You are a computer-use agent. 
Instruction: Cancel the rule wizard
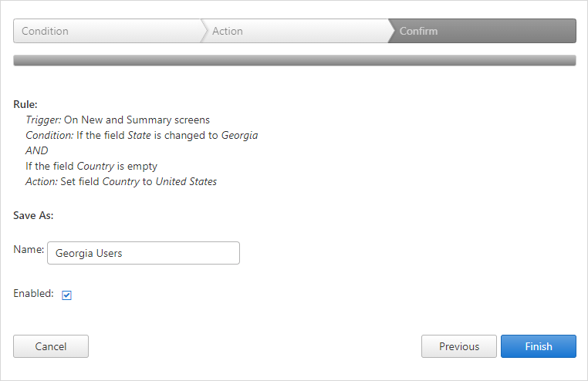(51, 346)
